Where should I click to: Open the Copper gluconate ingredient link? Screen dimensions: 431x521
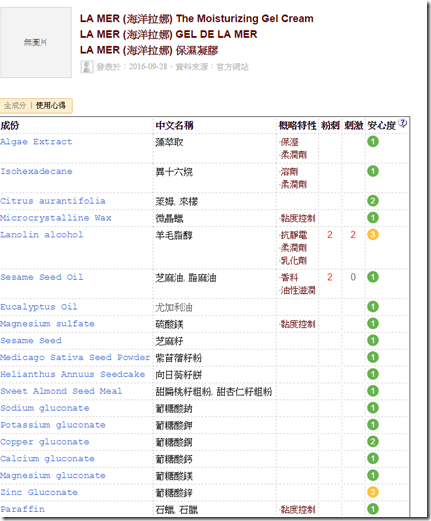coord(45,442)
